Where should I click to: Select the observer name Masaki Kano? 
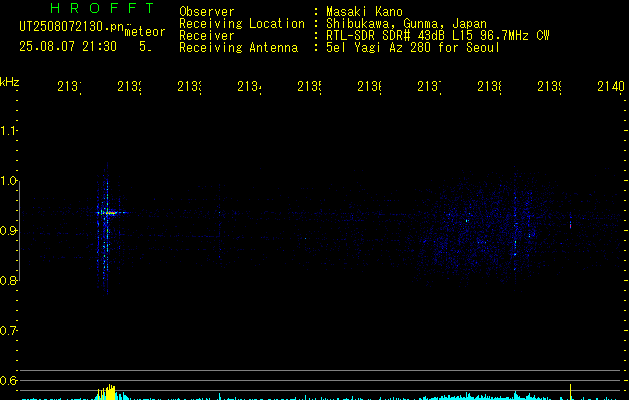click(364, 11)
